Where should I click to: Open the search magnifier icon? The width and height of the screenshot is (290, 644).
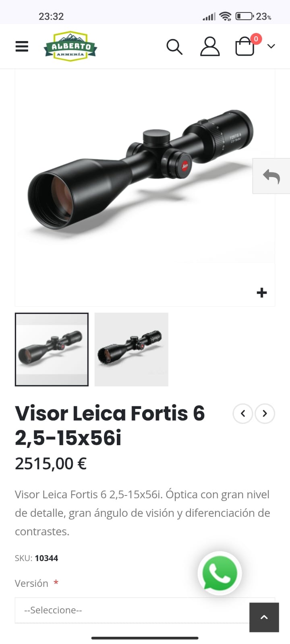174,47
